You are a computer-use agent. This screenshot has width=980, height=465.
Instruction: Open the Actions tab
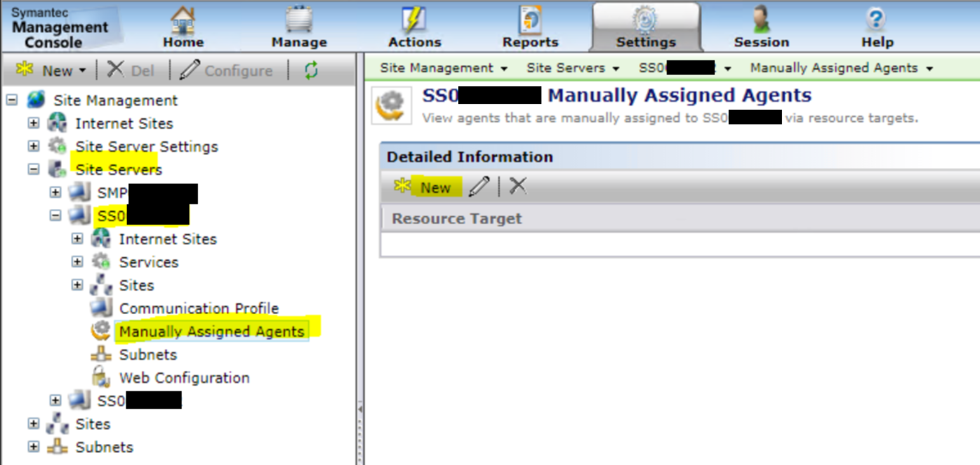click(414, 27)
